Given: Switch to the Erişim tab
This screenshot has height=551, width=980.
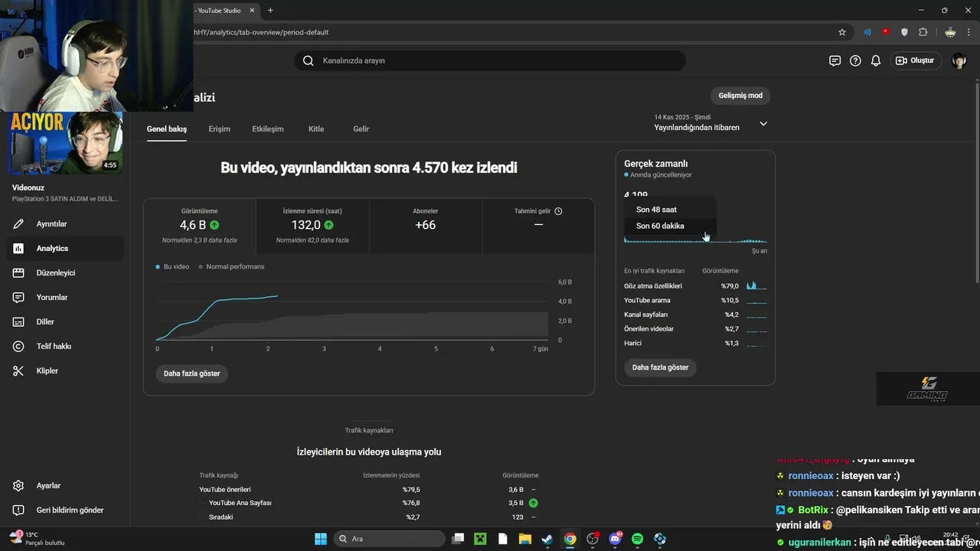Looking at the screenshot, I should [x=219, y=129].
